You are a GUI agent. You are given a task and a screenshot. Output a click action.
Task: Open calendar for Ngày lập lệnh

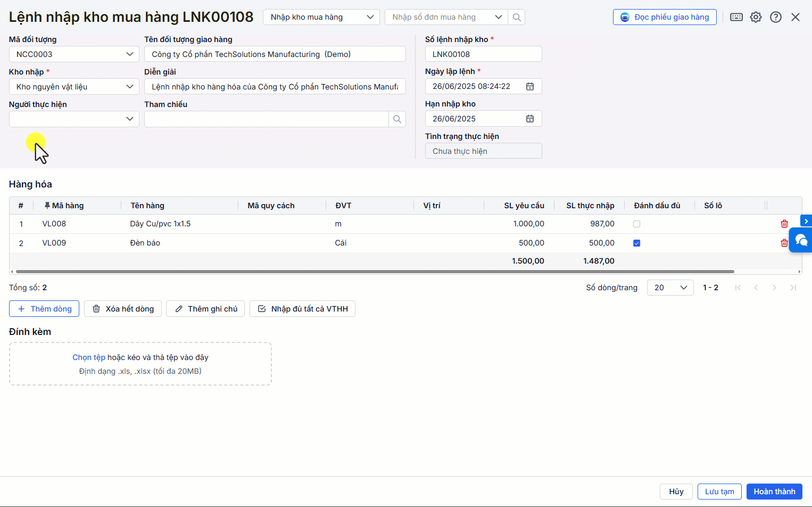pos(530,86)
